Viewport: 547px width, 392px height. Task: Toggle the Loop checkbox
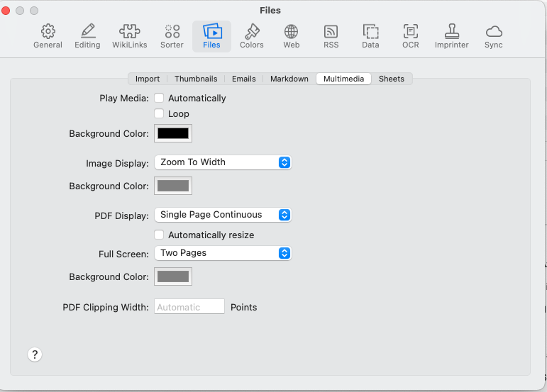click(159, 113)
